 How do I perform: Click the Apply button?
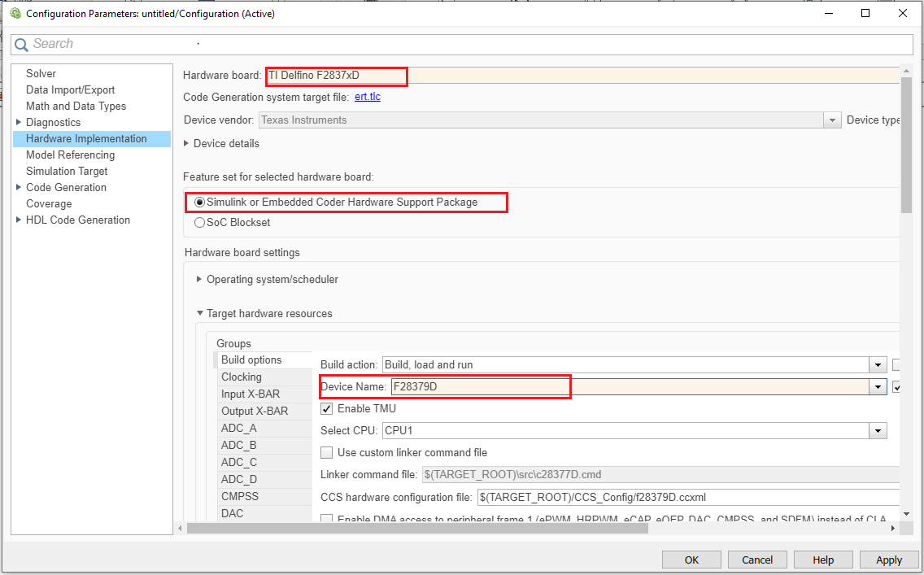tap(889, 560)
